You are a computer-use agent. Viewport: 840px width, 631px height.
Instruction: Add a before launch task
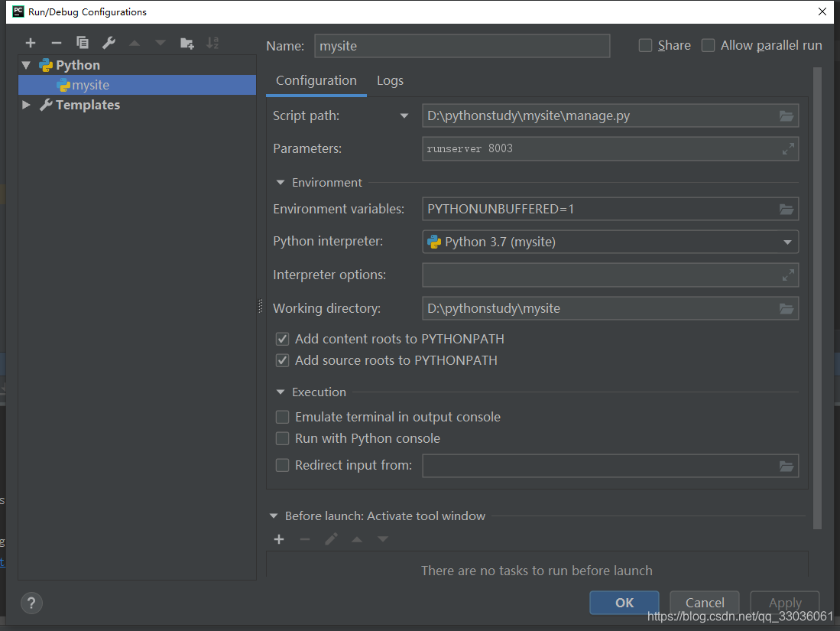(279, 539)
